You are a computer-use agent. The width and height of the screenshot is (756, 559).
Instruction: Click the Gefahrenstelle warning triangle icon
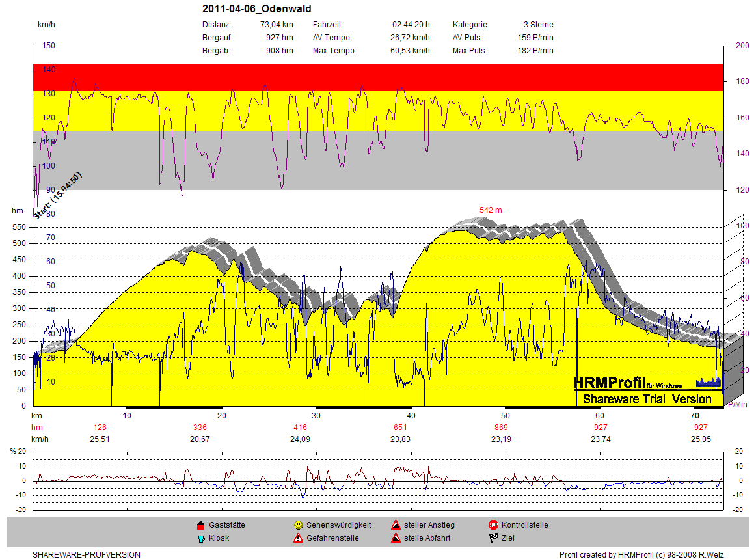tap(298, 538)
